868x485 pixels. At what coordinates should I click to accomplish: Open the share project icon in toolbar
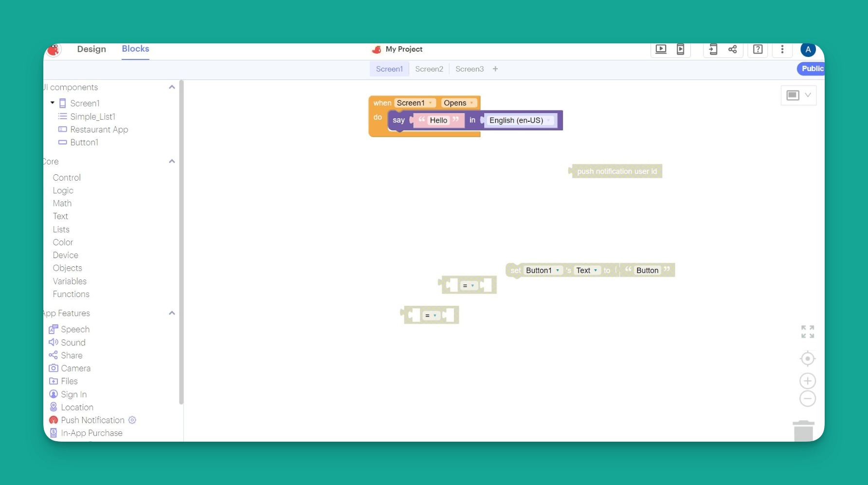[x=732, y=49]
